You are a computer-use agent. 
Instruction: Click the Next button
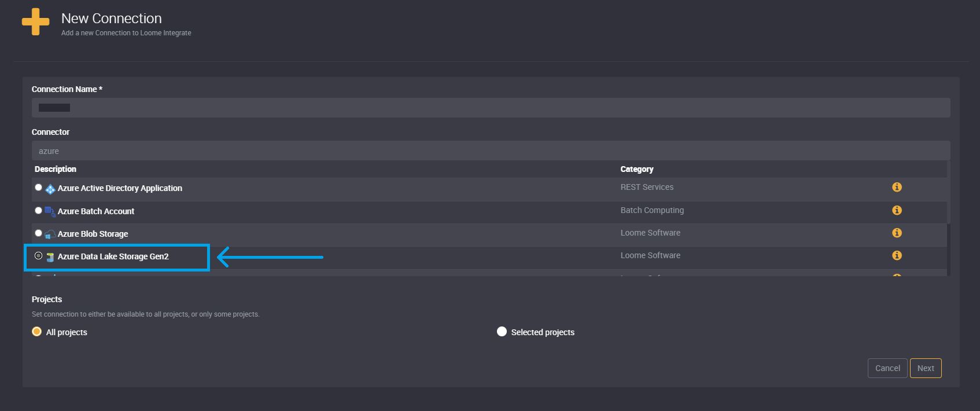pos(926,368)
